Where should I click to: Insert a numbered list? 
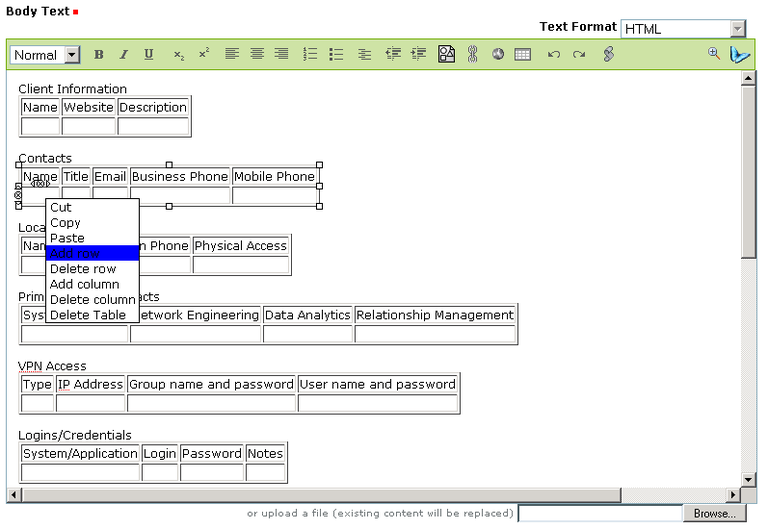(x=310, y=55)
